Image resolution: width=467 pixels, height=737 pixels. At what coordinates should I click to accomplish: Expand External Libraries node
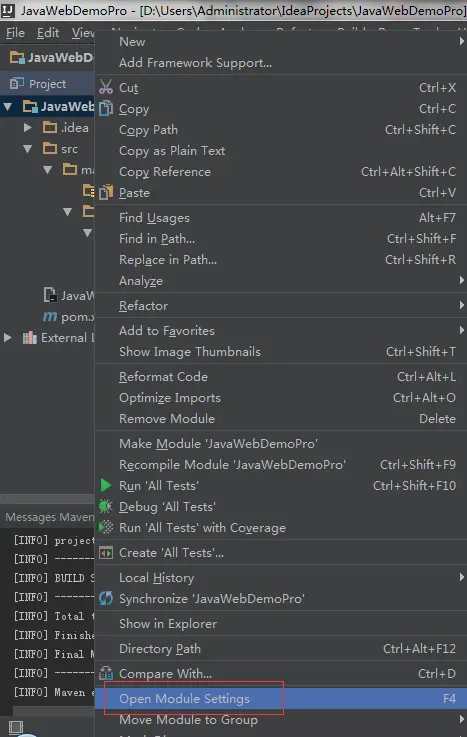(8, 337)
